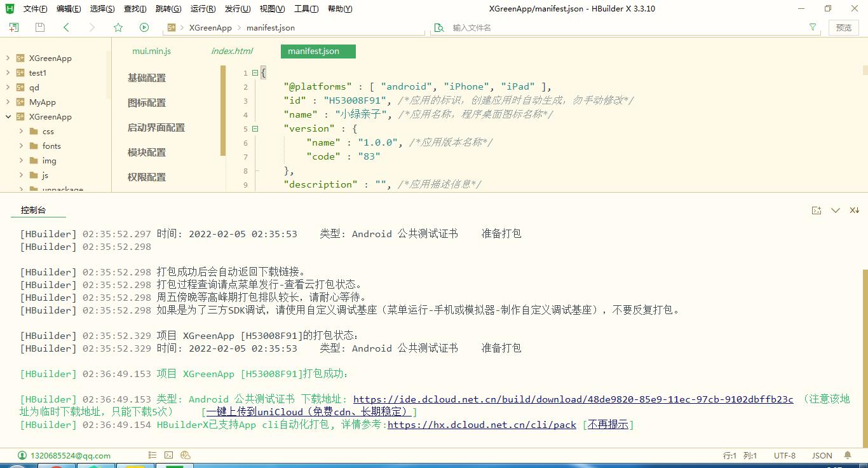This screenshot has height=468, width=868.
Task: Open 权限配置 settings section
Action: point(147,177)
